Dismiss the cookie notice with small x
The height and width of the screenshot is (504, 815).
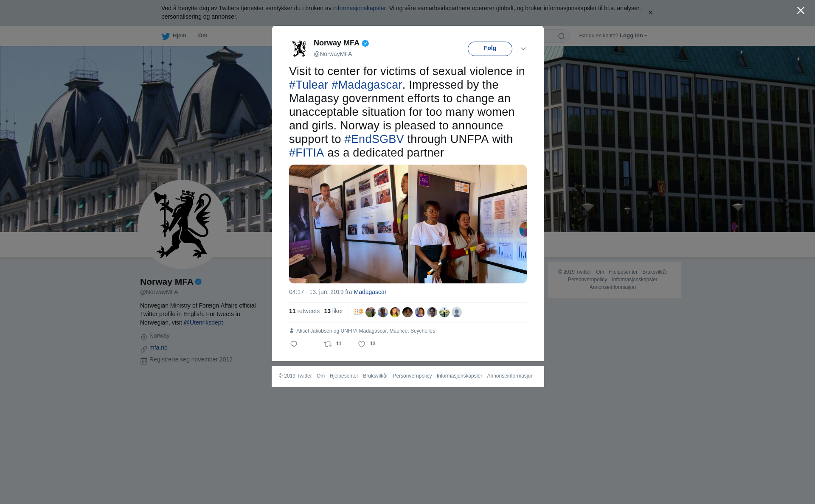(x=650, y=13)
